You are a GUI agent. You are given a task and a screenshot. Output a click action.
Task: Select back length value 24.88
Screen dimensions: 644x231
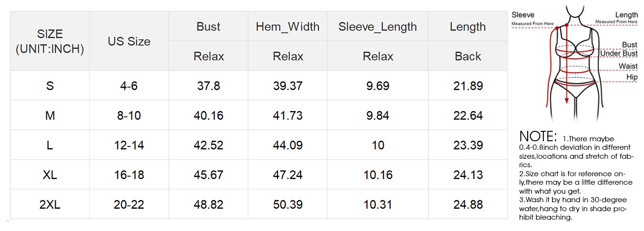coord(468,205)
